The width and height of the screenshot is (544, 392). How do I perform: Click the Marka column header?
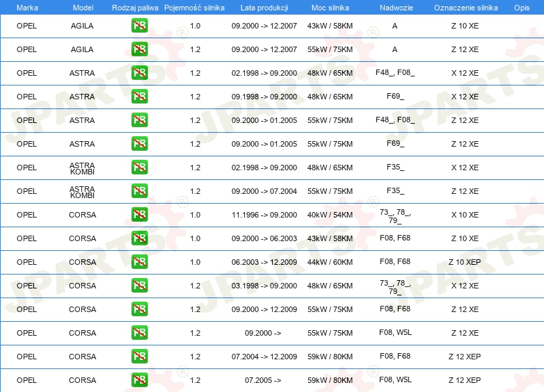pyautogui.click(x=27, y=8)
